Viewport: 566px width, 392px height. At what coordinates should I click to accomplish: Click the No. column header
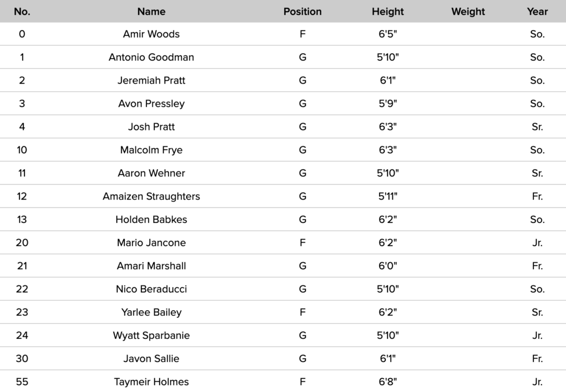22,11
